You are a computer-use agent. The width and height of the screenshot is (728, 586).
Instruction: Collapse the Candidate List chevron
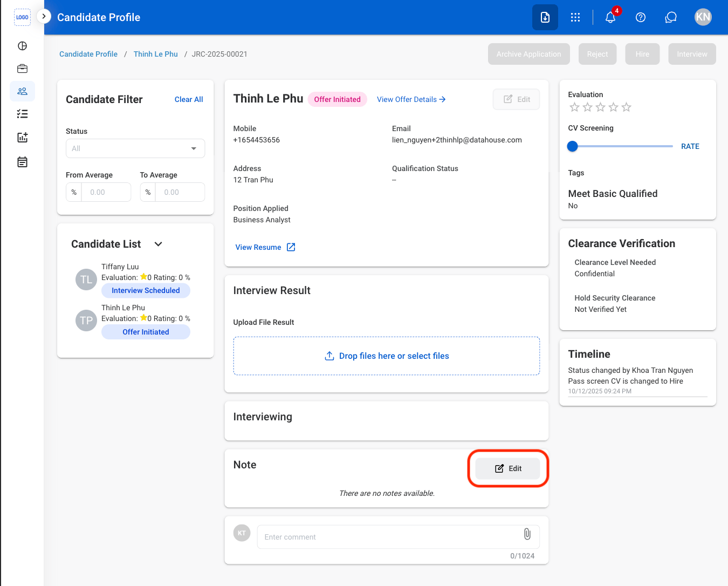[x=159, y=244]
